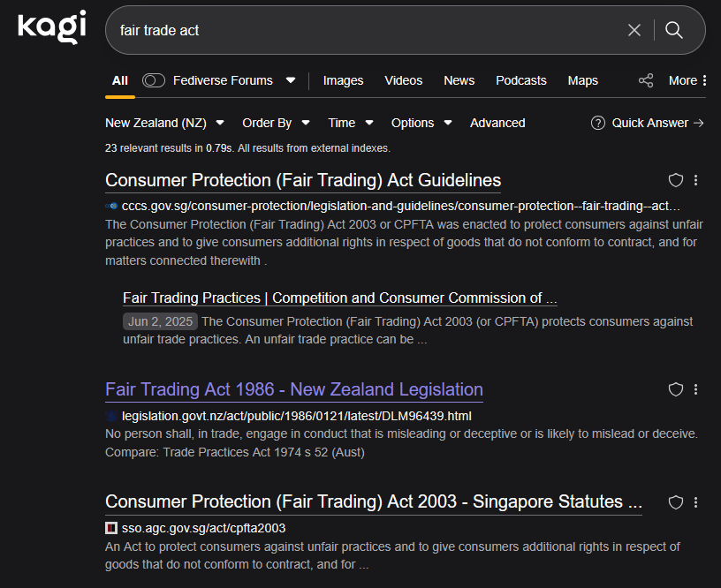Open the Options dropdown
This screenshot has height=588, width=721.
(421, 123)
